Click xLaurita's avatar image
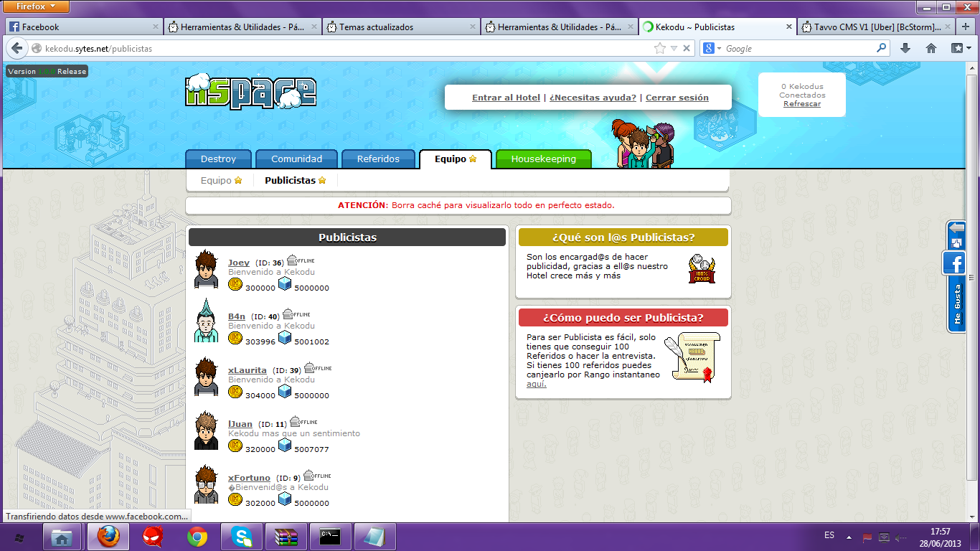This screenshot has width=980, height=551. tap(206, 377)
